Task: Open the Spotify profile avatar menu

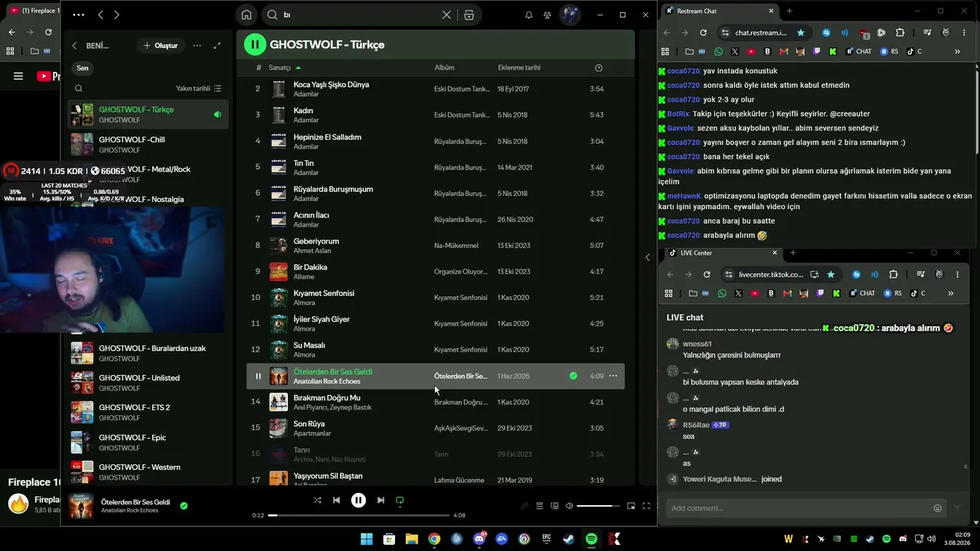Action: [x=570, y=15]
